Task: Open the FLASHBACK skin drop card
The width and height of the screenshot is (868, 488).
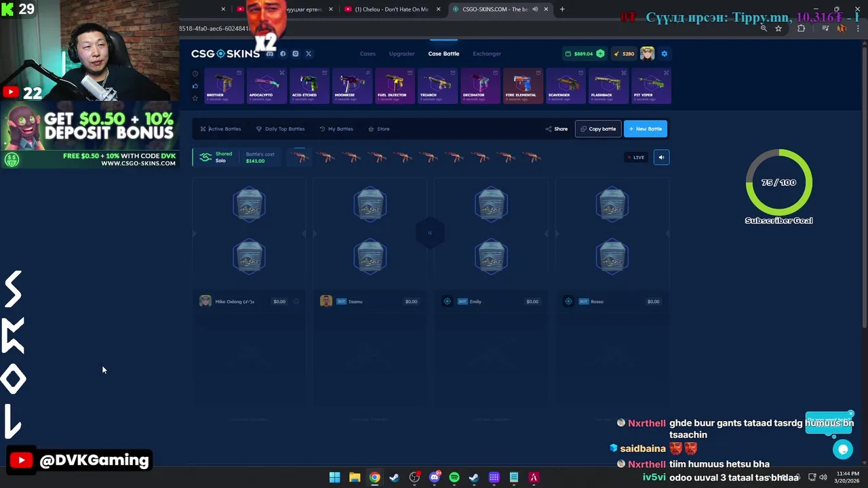Action: click(608, 86)
